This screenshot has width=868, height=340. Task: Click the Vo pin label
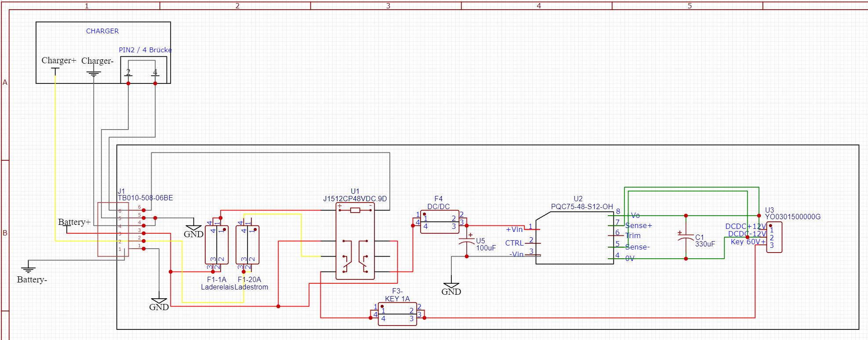[636, 216]
